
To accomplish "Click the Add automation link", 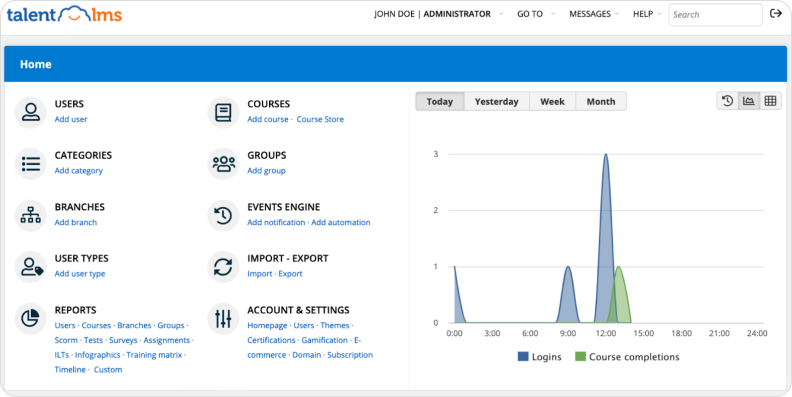I will [341, 222].
